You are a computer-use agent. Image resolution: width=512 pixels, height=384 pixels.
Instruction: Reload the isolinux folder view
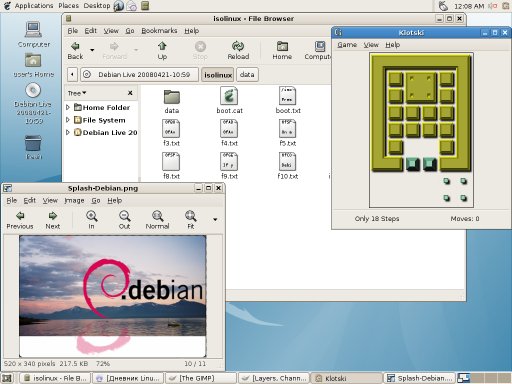coord(238,50)
